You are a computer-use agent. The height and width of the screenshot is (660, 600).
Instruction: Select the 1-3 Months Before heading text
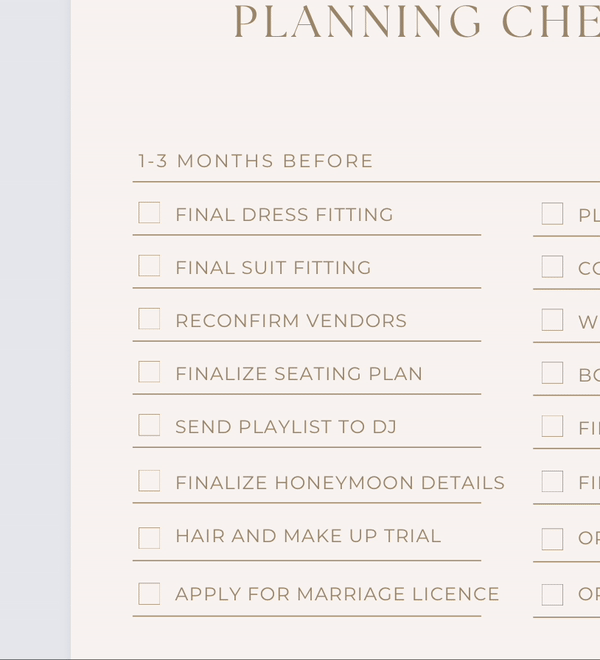pyautogui.click(x=256, y=161)
